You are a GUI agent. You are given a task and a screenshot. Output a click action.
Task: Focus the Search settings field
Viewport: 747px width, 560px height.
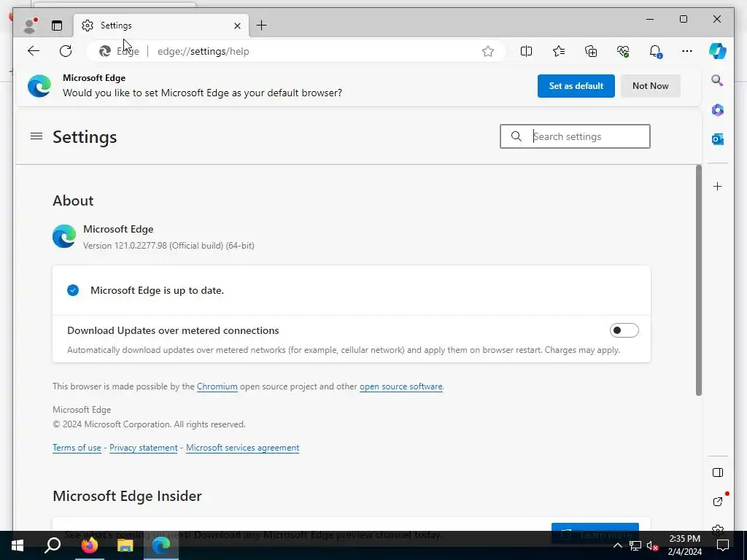(x=575, y=136)
